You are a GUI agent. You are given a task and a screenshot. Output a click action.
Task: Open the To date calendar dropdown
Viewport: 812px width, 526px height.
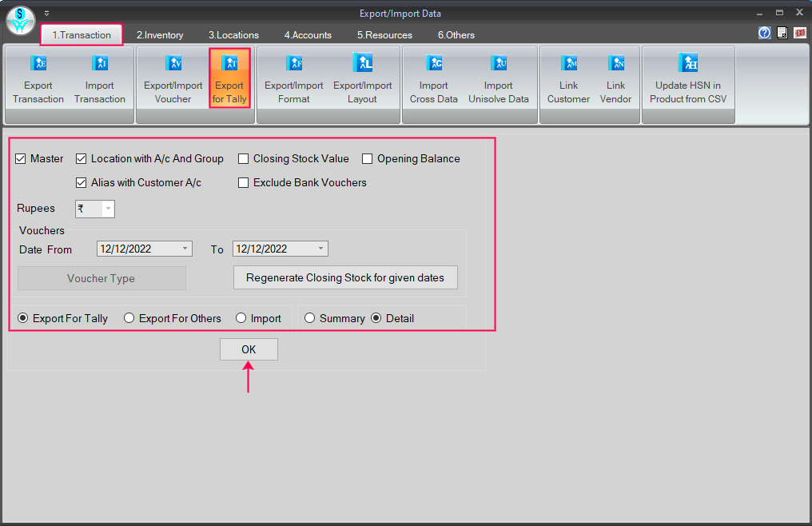(x=321, y=249)
